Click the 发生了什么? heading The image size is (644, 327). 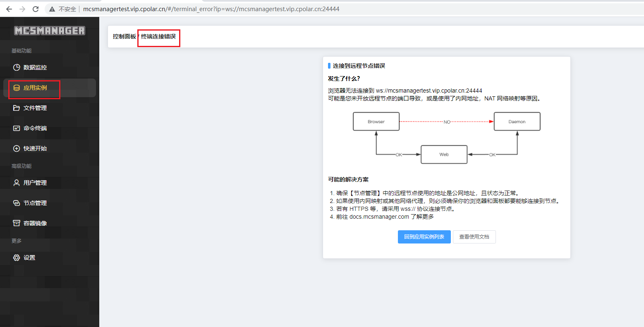click(344, 79)
